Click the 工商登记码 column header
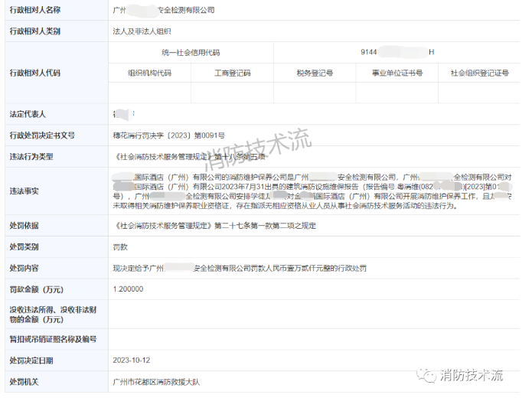The image size is (532, 398). [x=232, y=73]
